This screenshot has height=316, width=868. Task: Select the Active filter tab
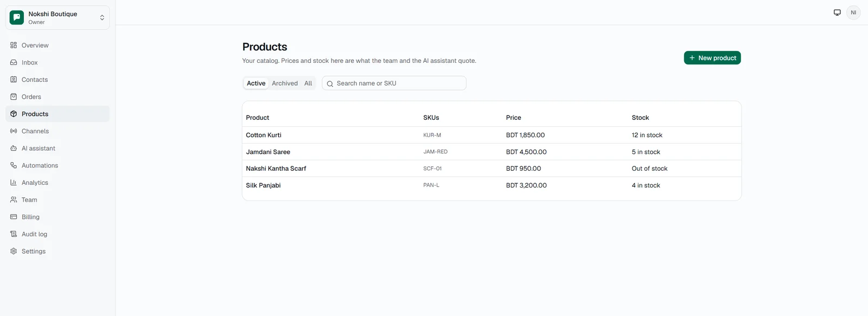coord(256,83)
